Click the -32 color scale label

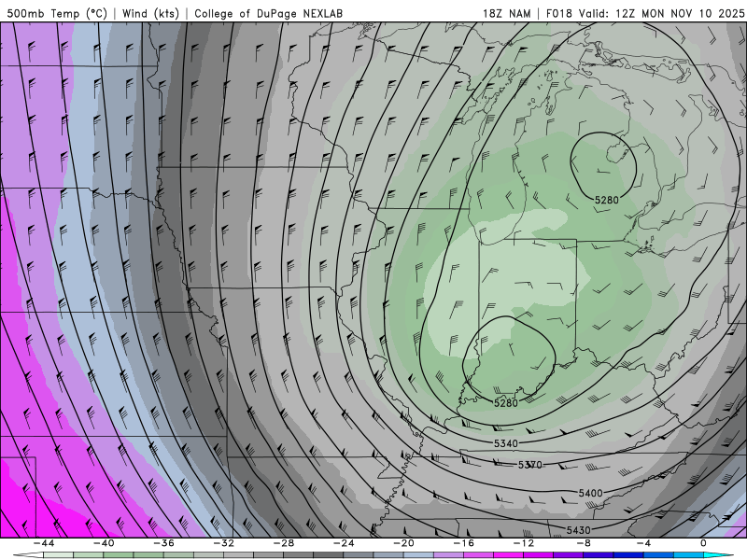(223, 543)
